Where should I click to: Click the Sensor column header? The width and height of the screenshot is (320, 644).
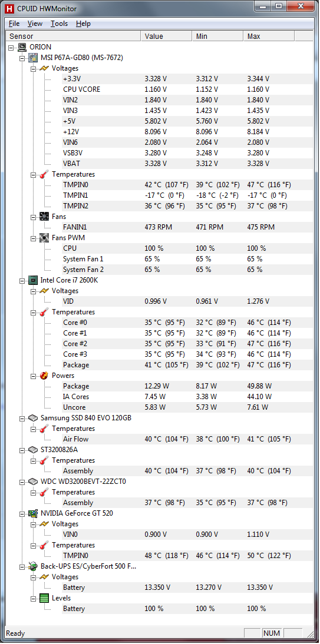coord(73,36)
